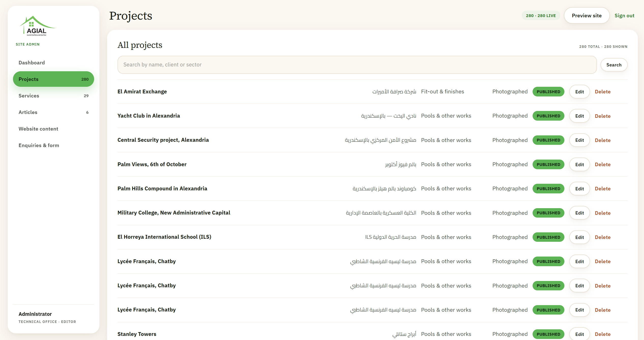644x340 pixels.
Task: Click the Search button
Action: (x=614, y=65)
